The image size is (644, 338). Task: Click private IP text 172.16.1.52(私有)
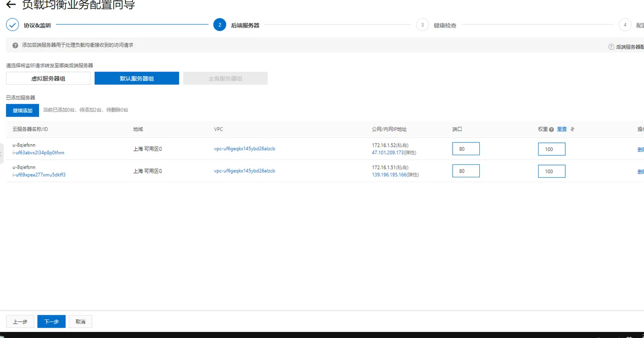tap(390, 145)
